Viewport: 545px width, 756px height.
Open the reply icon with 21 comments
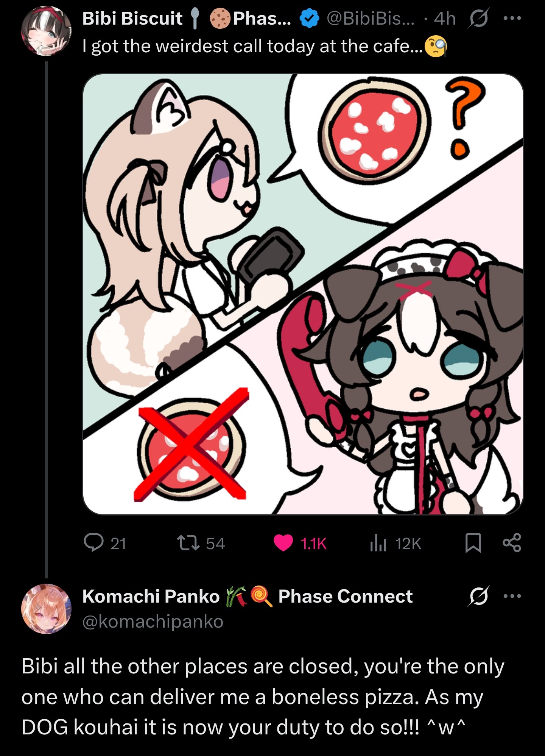[x=93, y=543]
